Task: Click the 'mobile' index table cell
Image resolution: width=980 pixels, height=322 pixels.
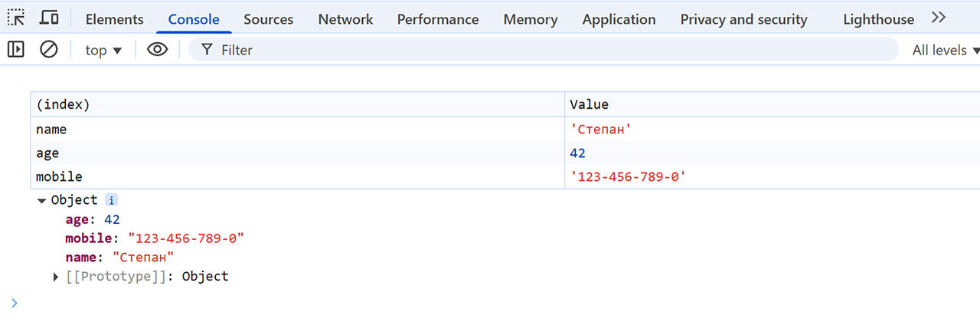Action: [x=298, y=177]
